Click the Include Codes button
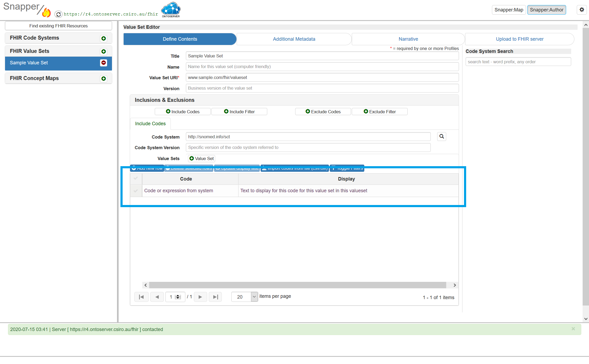589x364 pixels. pos(183,112)
